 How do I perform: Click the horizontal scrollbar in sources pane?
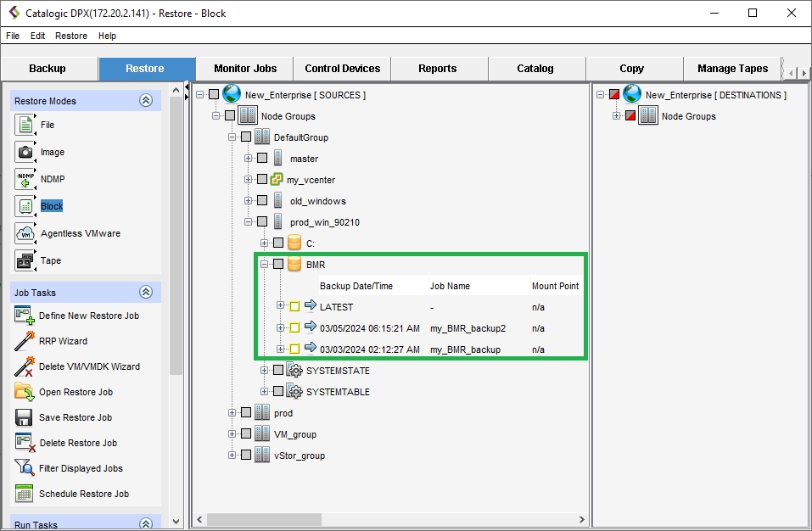point(390,519)
